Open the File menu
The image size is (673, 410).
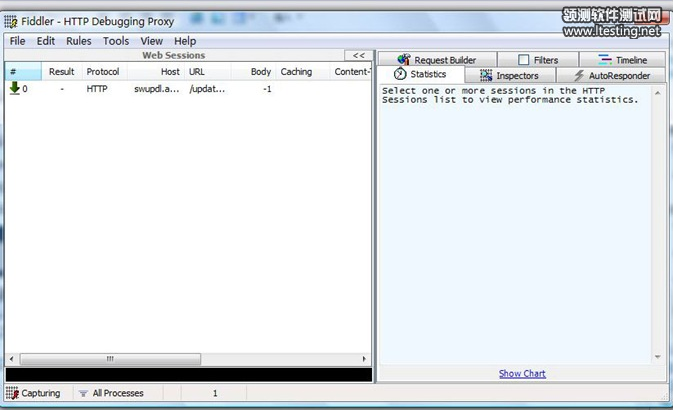pos(18,41)
